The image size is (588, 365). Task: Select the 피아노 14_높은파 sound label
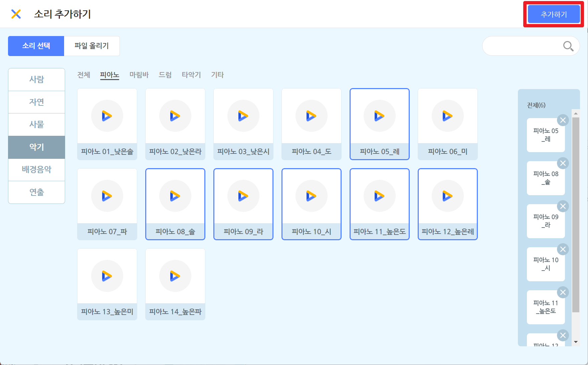coord(175,312)
